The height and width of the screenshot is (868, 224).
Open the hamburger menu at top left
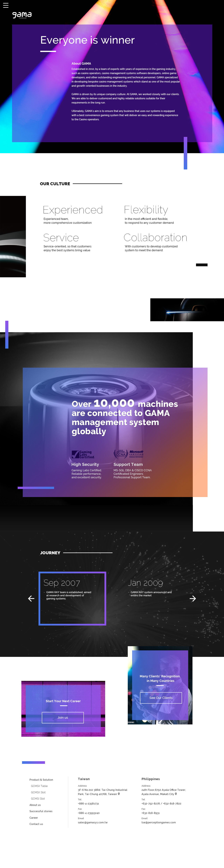point(6,5)
